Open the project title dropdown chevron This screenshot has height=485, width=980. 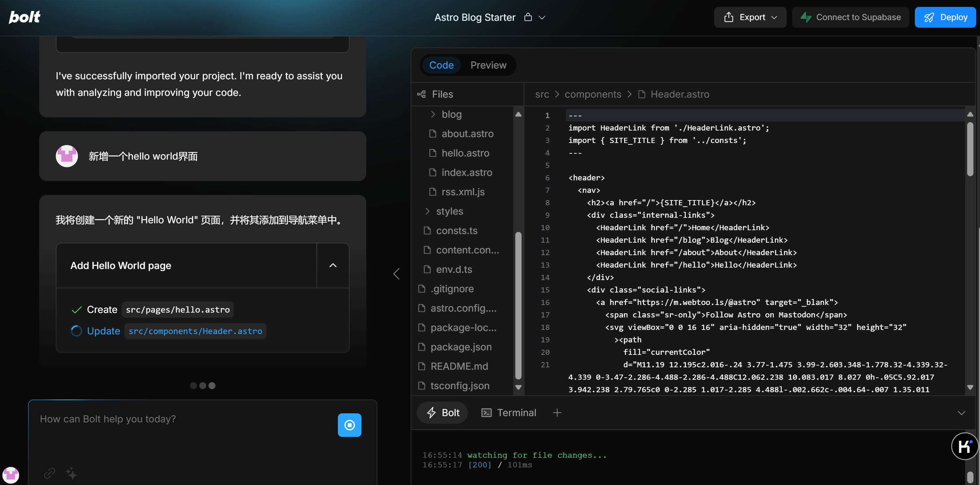pos(542,18)
